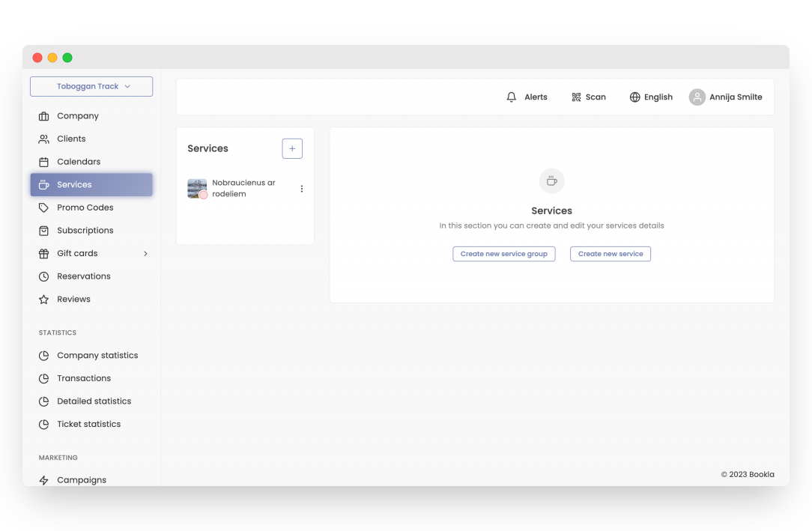
Task: Open options for Nobraucienus ar rodeliem service
Action: pos(302,188)
